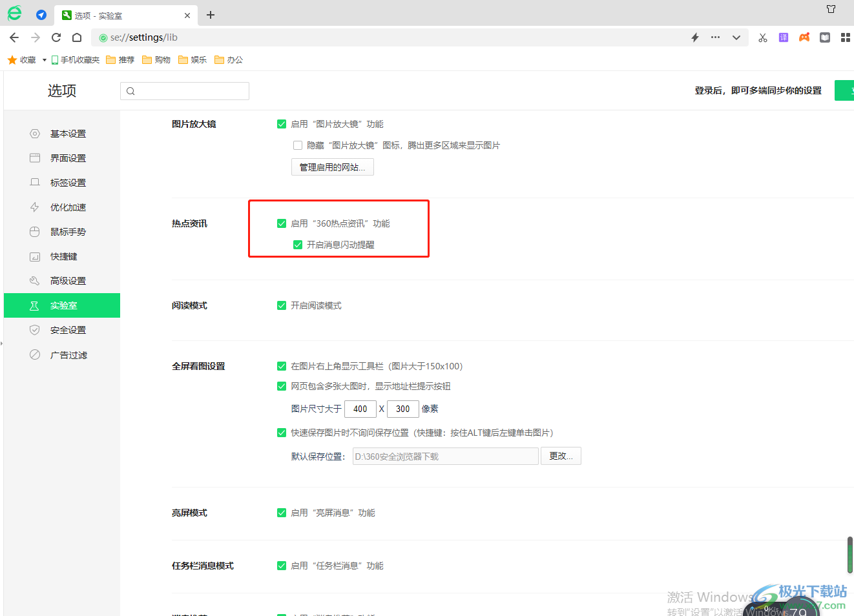Toggle 开启阅读模式 checkbox
Viewport: 854px width, 616px height.
tap(282, 305)
